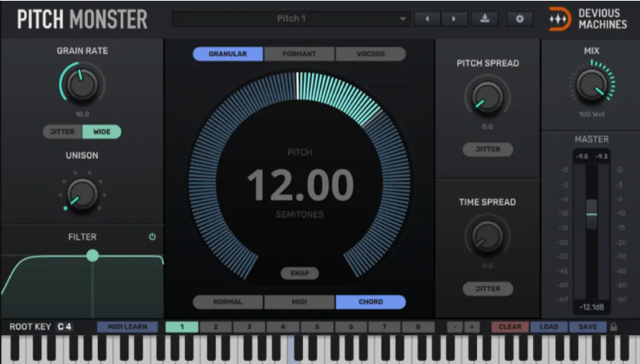The height and width of the screenshot is (364, 640).
Task: Select chord slot 2
Action: (x=216, y=327)
